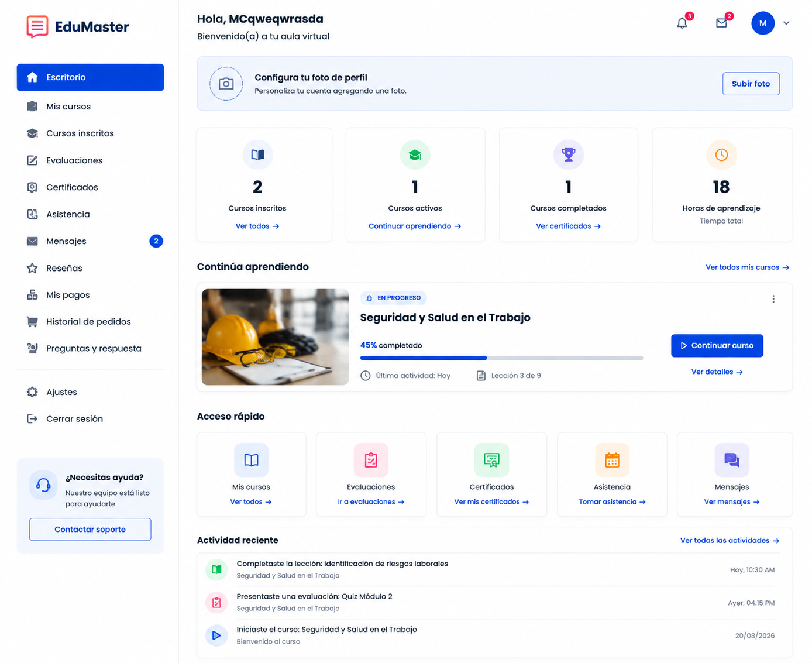Open the notifications bell icon
Screen dimensions: 812x663
tap(682, 23)
